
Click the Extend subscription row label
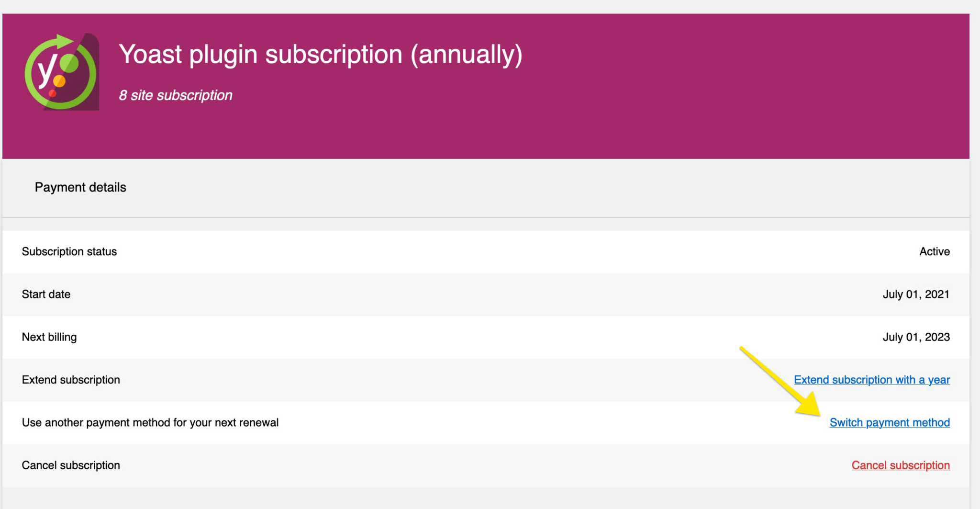(71, 380)
